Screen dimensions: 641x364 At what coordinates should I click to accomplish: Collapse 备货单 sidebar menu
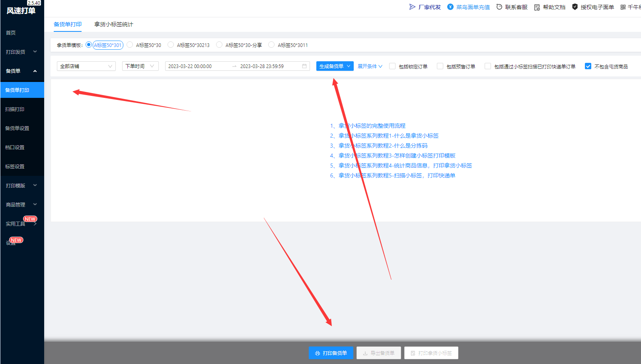tap(22, 71)
